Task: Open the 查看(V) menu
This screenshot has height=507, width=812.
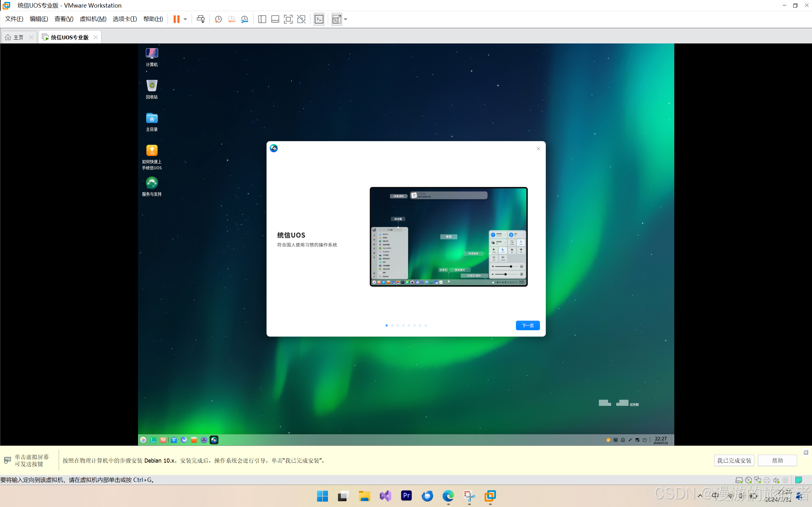Action: [x=64, y=19]
